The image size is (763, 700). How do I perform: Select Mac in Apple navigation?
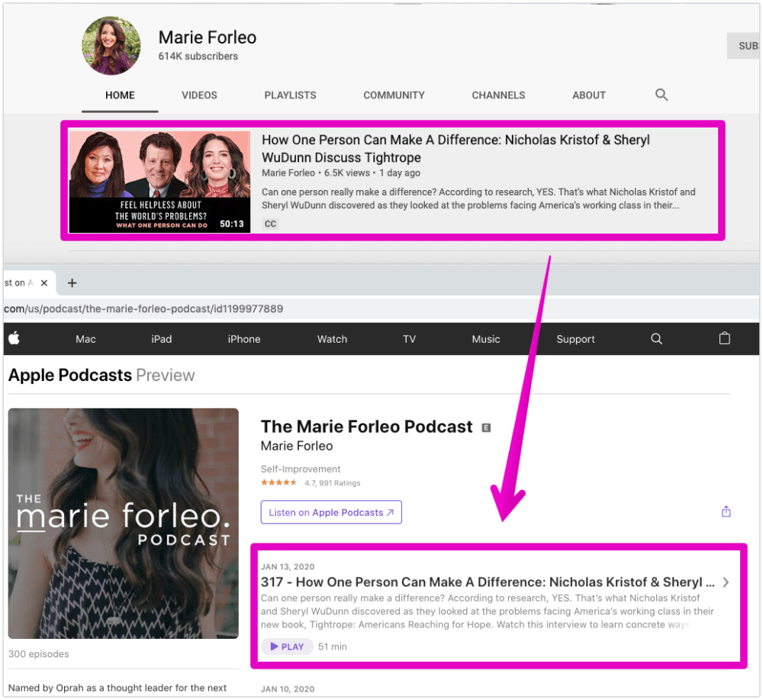pos(85,339)
